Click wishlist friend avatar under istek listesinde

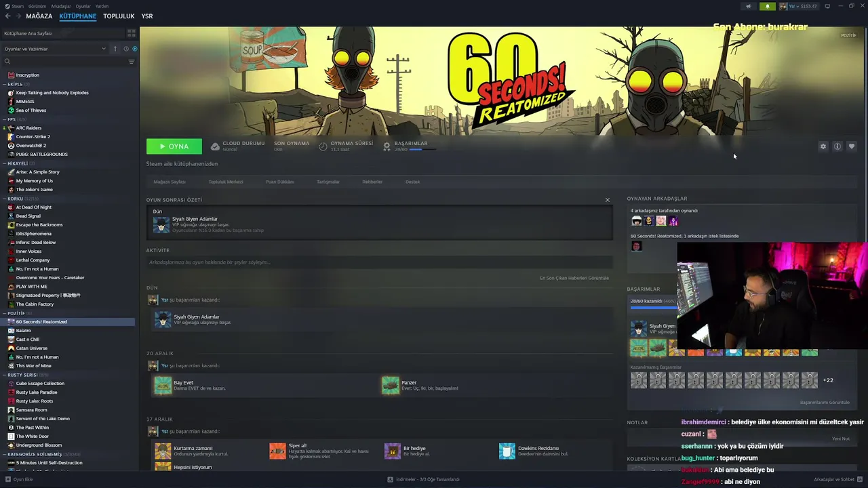(x=636, y=246)
